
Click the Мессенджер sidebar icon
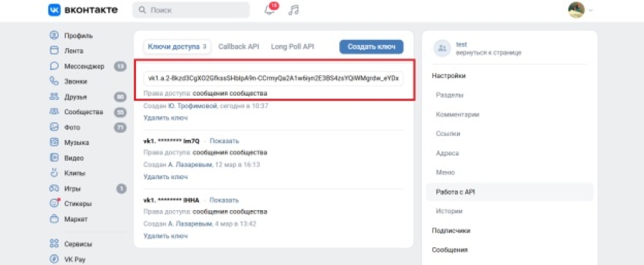[54, 66]
